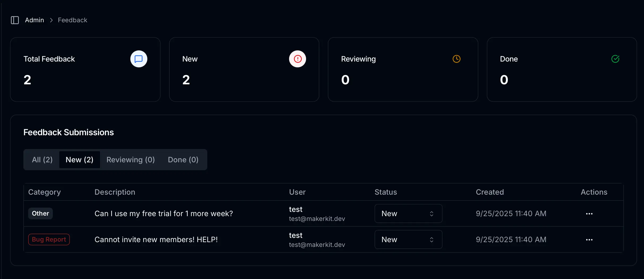The width and height of the screenshot is (644, 279).
Task: Click the Feedback breadcrumb label
Action: [72, 20]
